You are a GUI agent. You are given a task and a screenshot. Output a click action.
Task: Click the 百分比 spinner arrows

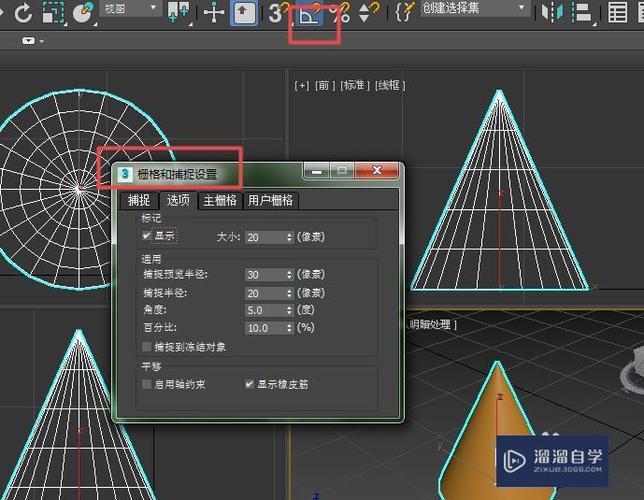tap(289, 328)
